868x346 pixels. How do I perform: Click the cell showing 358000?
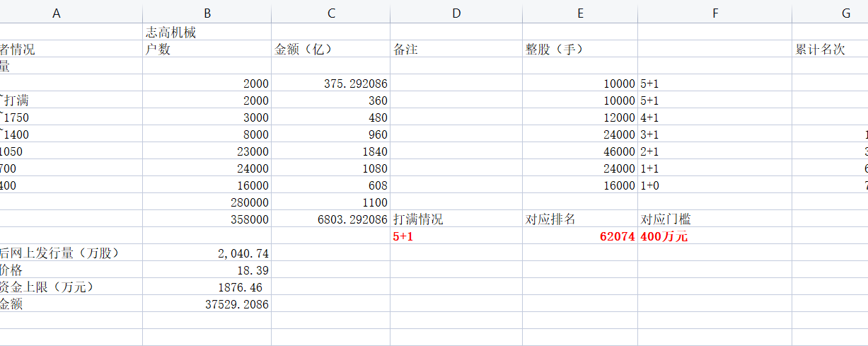point(207,219)
